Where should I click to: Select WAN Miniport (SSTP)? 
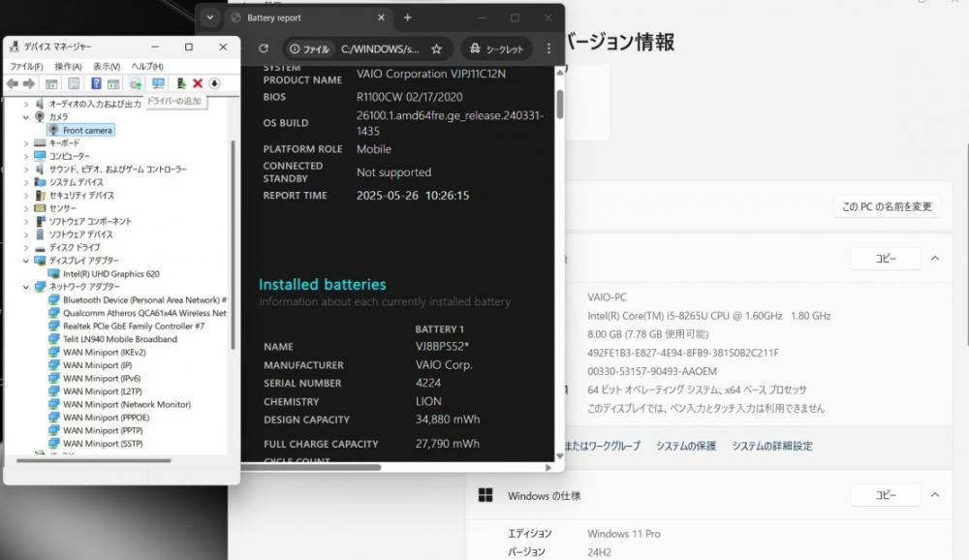103,443
